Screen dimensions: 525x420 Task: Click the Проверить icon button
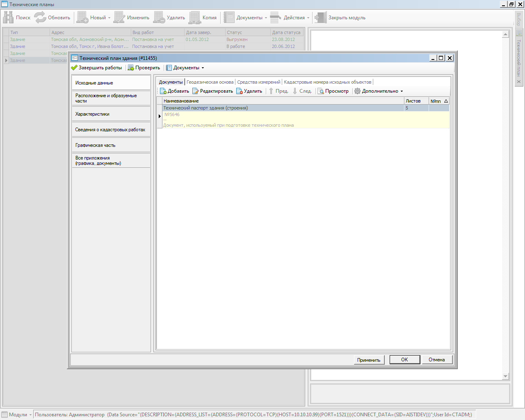131,68
